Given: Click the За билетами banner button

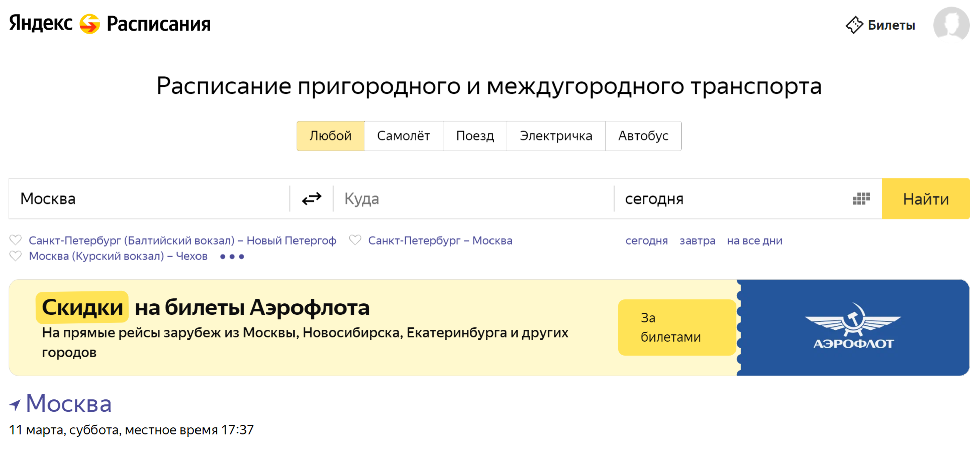Looking at the screenshot, I should 677,327.
